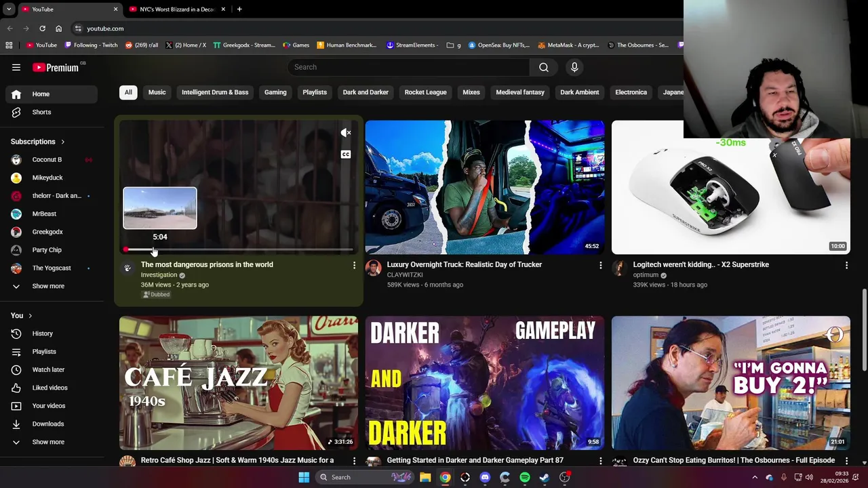Select the Medieval fantasy chip
The height and width of the screenshot is (488, 868).
point(520,92)
